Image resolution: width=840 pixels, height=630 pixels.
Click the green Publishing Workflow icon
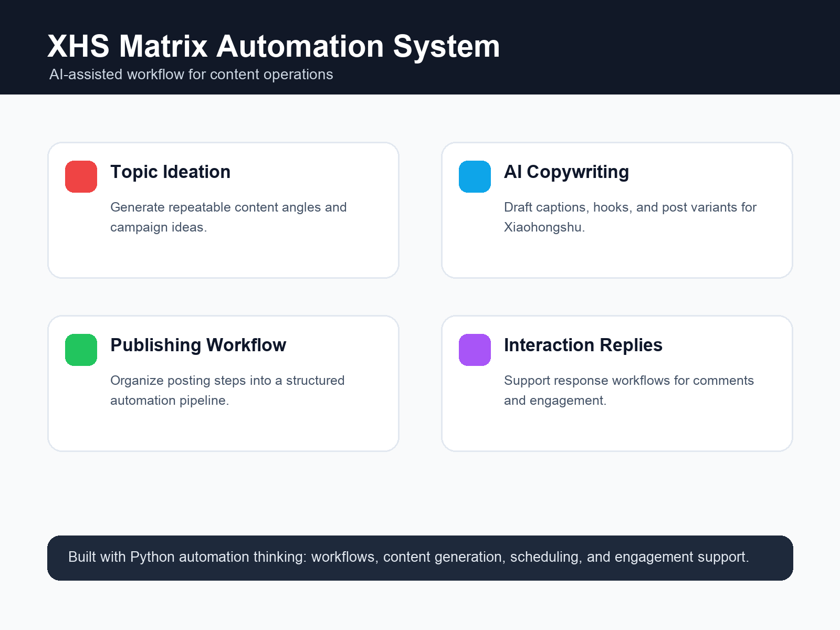click(x=81, y=350)
